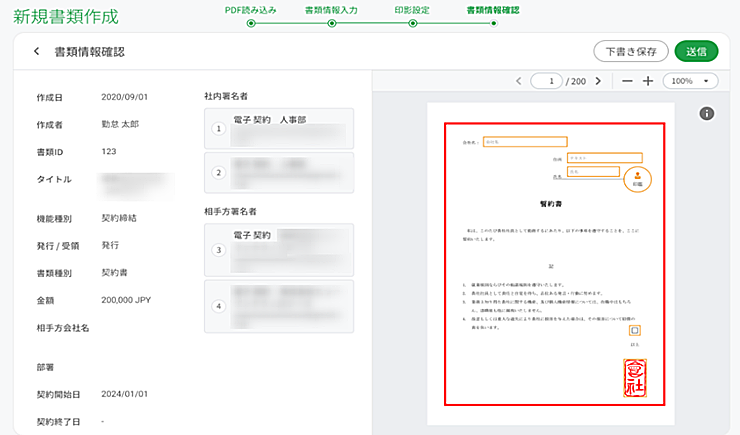Click the / 200 total pages text
This screenshot has width=740, height=435.
tap(576, 81)
